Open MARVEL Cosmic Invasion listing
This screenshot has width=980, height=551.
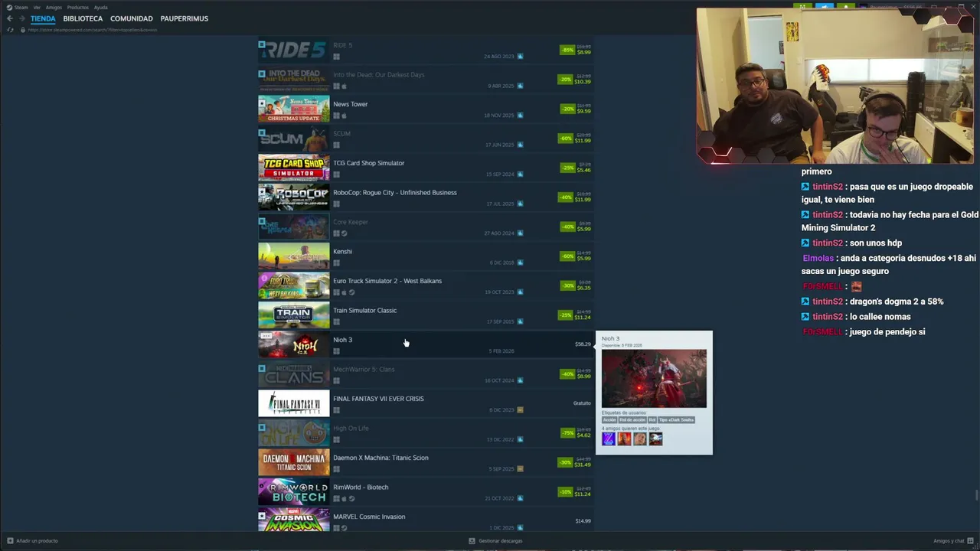[426, 520]
